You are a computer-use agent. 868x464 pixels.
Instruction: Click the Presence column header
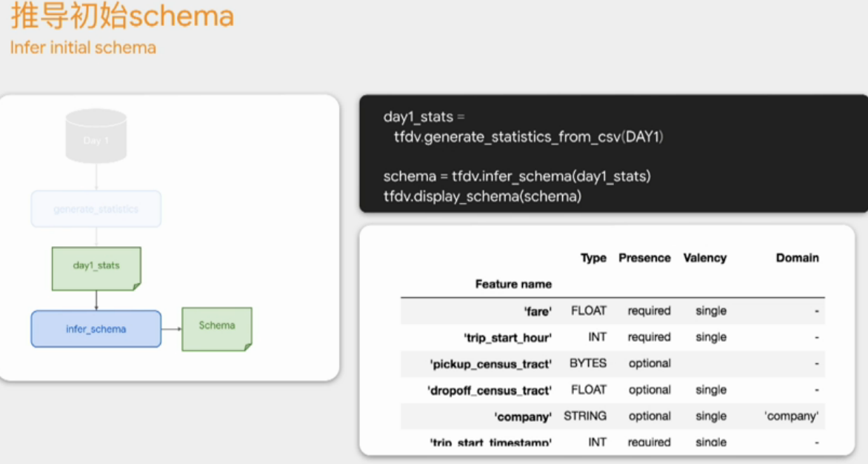644,258
